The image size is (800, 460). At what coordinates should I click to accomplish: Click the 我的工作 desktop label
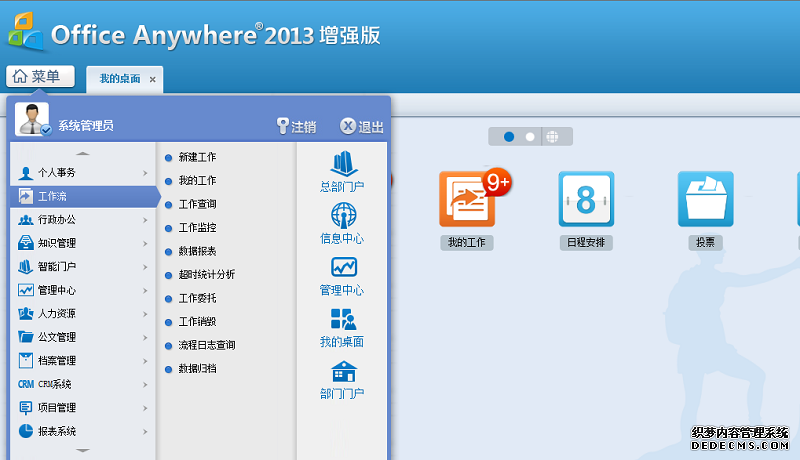pyautogui.click(x=467, y=242)
